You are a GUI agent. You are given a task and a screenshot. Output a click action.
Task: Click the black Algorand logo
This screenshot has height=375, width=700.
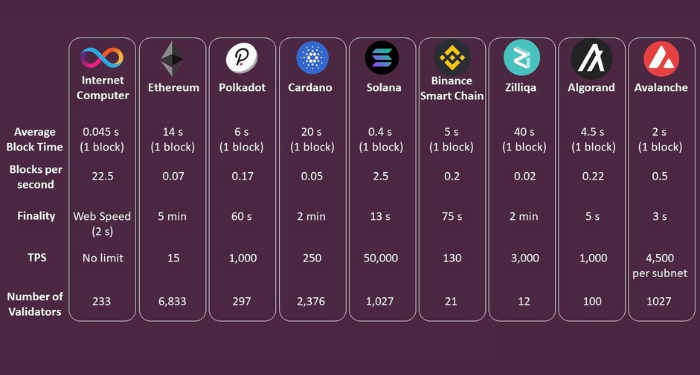point(592,58)
